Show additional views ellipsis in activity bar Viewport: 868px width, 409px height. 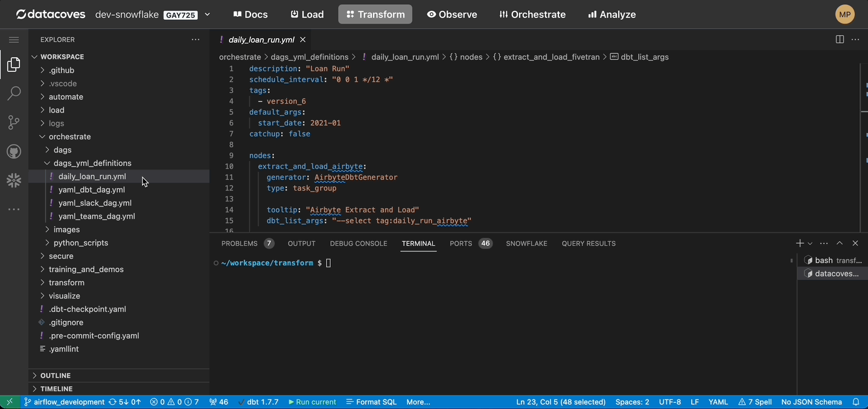point(14,209)
